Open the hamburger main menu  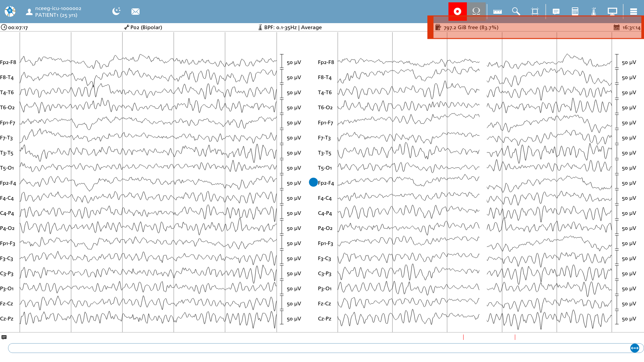[x=634, y=11]
